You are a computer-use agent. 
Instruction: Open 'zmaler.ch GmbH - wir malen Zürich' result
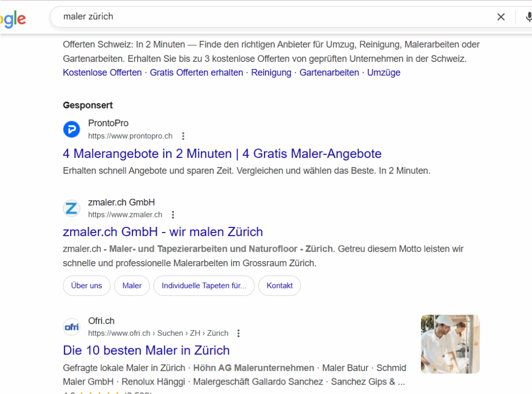[x=163, y=232]
